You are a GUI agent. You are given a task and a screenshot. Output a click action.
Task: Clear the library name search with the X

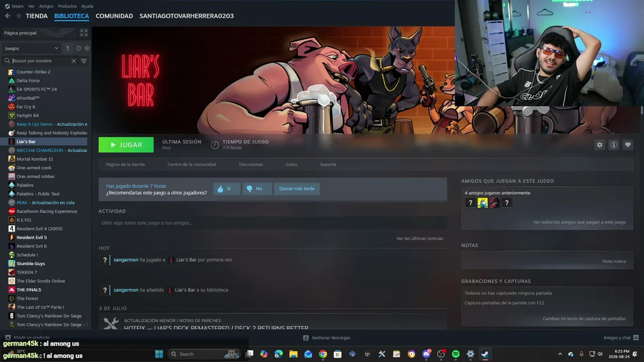click(x=73, y=61)
